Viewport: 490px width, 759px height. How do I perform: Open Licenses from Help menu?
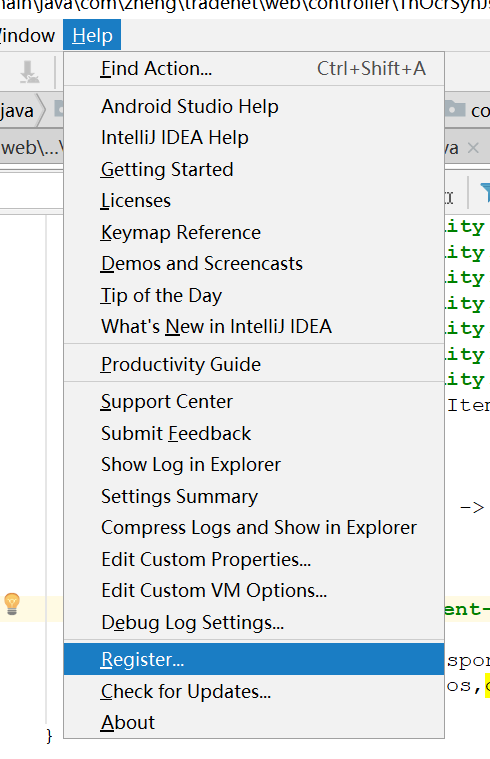[x=254, y=201]
